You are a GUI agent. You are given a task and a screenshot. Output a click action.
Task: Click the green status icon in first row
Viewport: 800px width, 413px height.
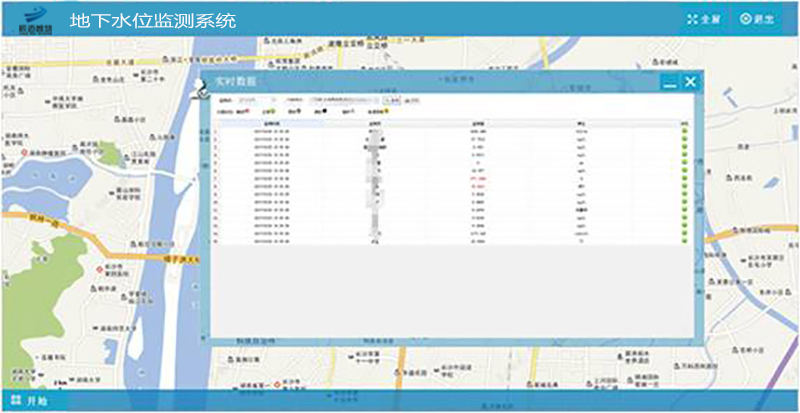(x=684, y=130)
